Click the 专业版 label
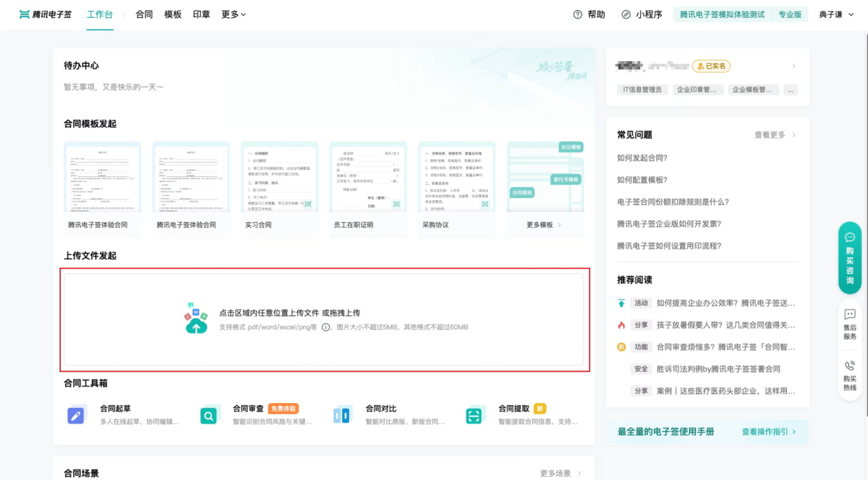 [790, 14]
